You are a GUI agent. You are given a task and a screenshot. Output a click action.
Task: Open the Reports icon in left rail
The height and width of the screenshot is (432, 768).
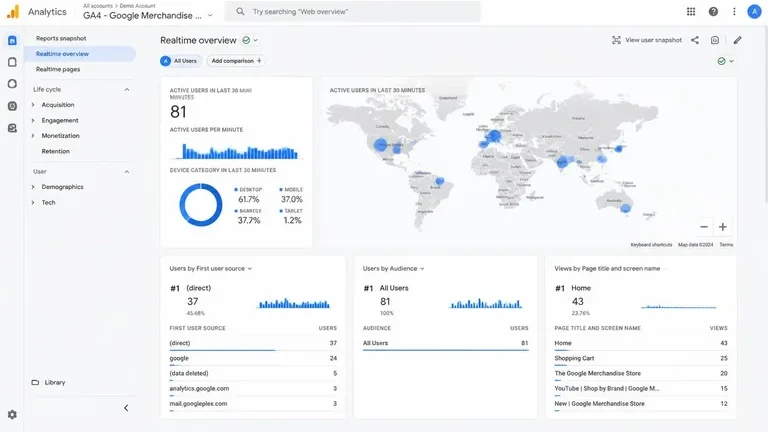click(x=12, y=40)
